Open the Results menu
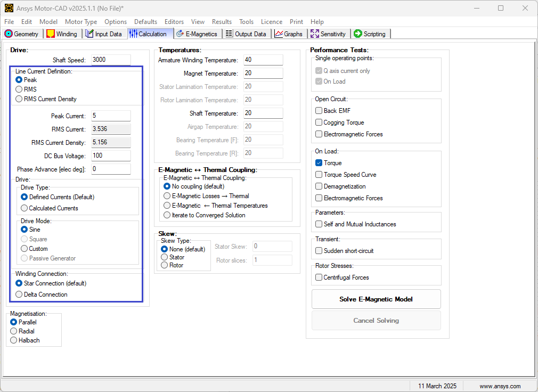The height and width of the screenshot is (392, 538). point(222,22)
